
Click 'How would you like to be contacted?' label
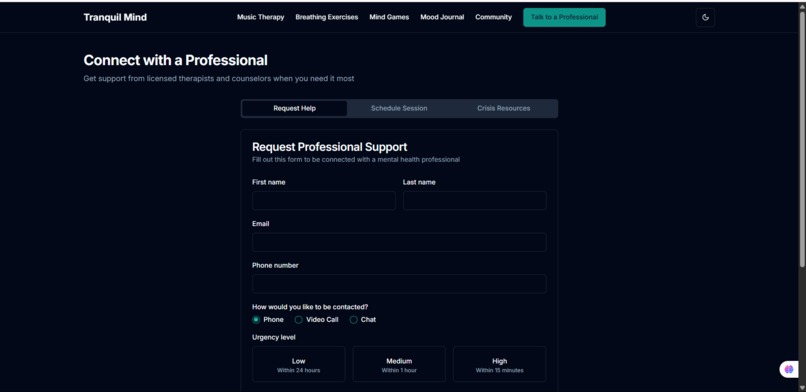click(310, 307)
